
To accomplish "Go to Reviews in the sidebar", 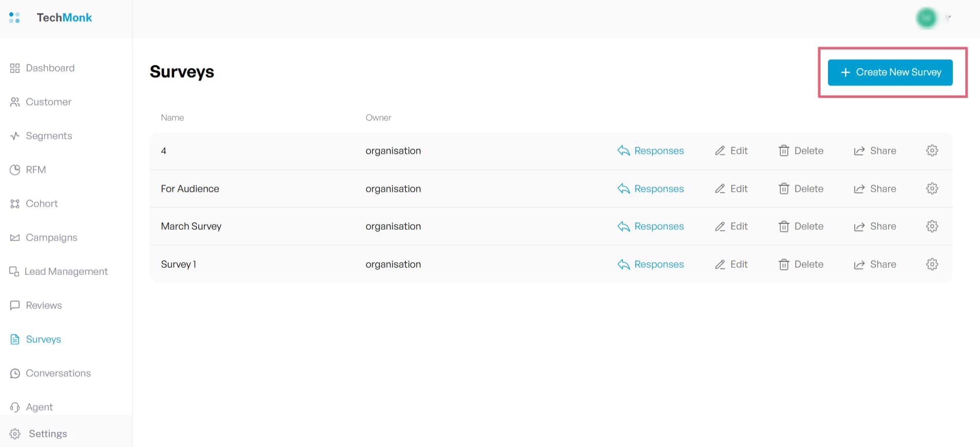I will (36, 305).
